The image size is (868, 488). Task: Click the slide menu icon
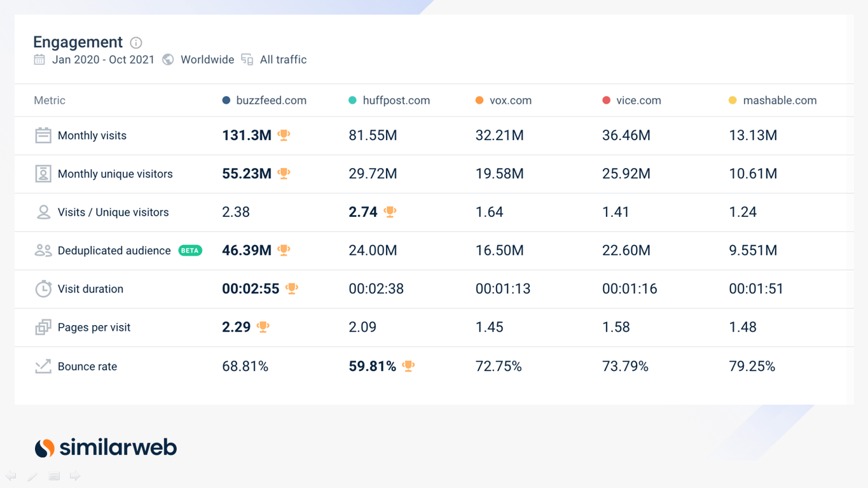[x=54, y=476]
